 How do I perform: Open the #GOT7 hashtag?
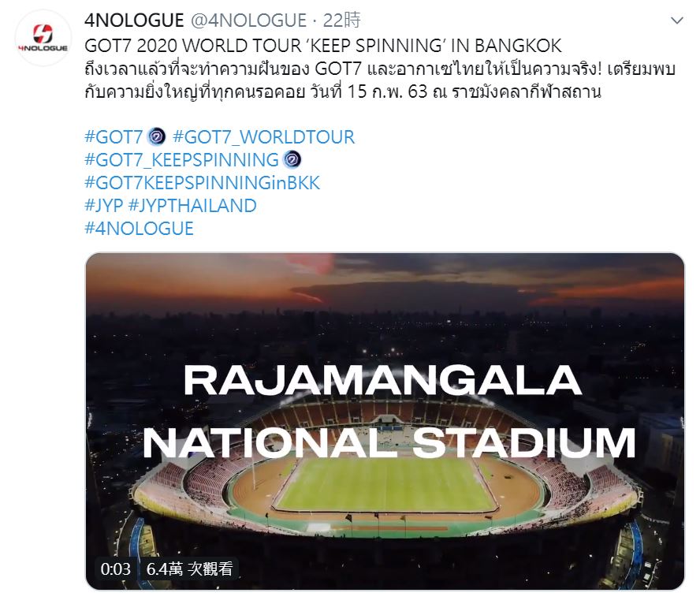114,136
